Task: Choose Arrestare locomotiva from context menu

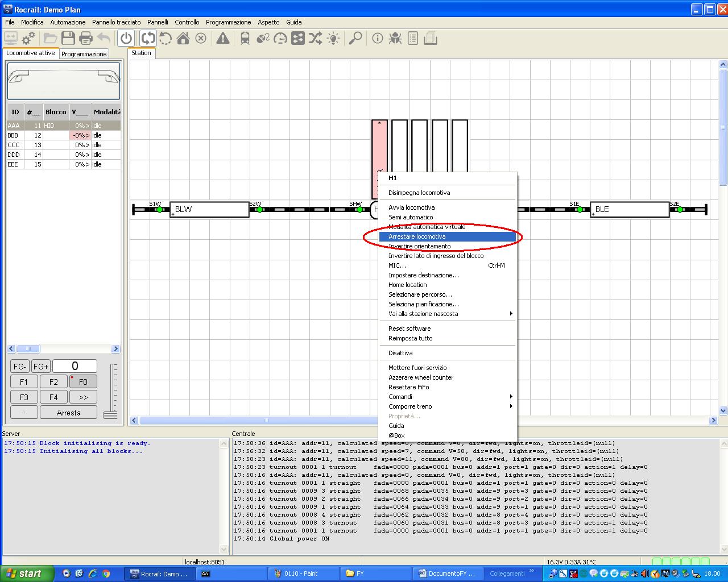Action: pos(448,236)
